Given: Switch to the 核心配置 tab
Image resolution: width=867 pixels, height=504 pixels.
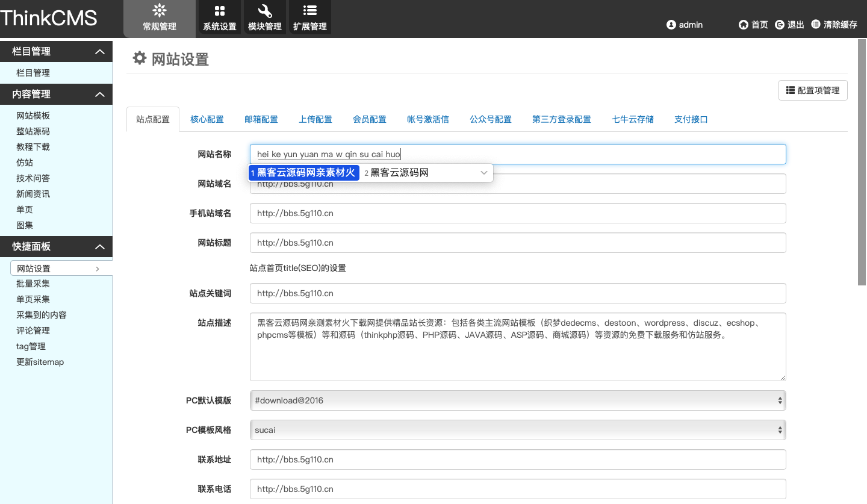Looking at the screenshot, I should 207,119.
